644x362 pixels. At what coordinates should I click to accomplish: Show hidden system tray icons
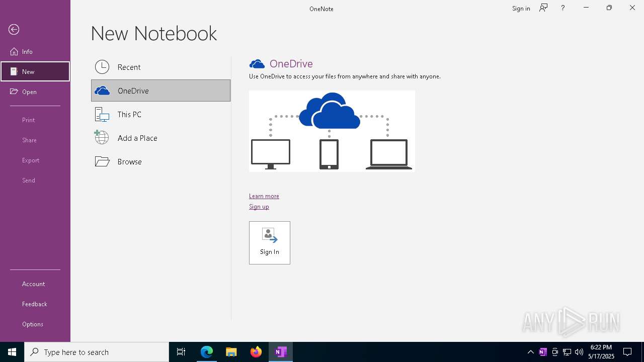tap(530, 352)
